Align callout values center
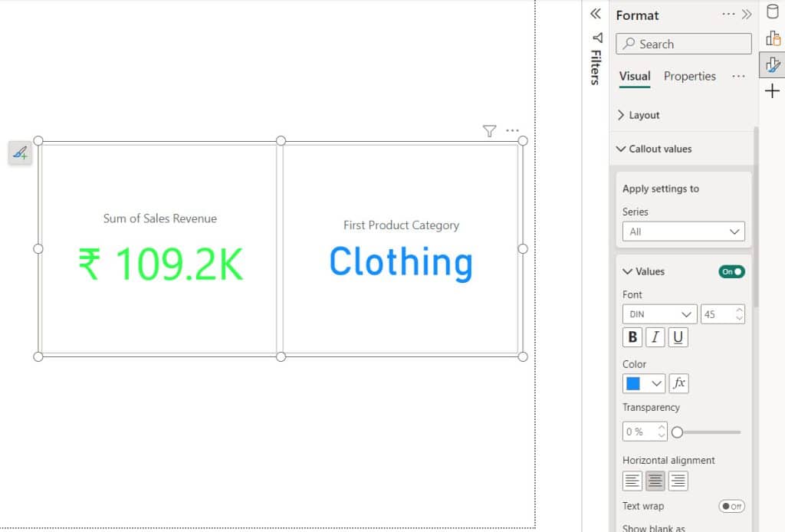The width and height of the screenshot is (785, 532). tap(655, 481)
